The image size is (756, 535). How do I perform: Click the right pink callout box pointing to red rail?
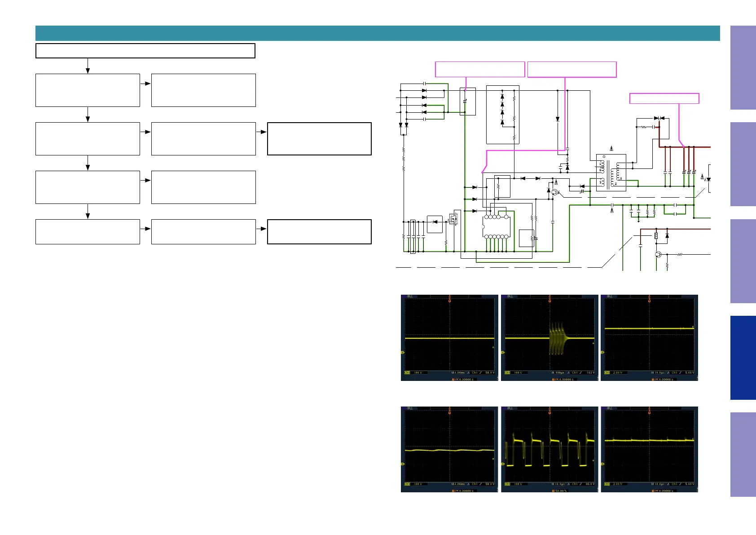pos(664,98)
